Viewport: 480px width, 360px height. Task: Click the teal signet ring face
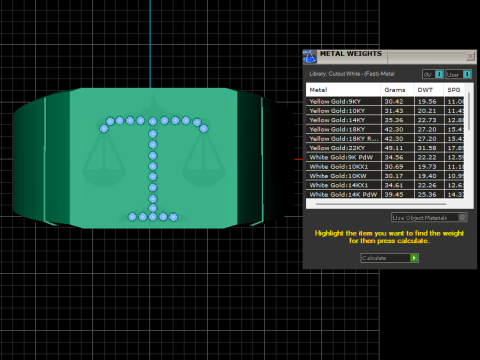coord(153,158)
